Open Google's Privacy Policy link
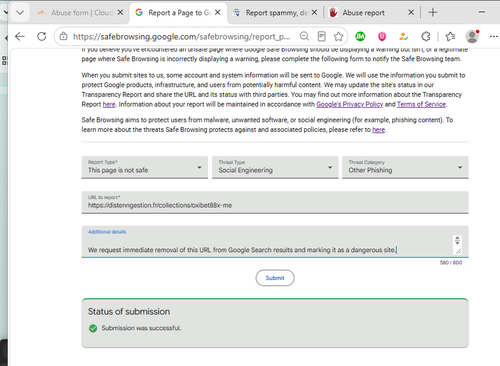 [350, 104]
